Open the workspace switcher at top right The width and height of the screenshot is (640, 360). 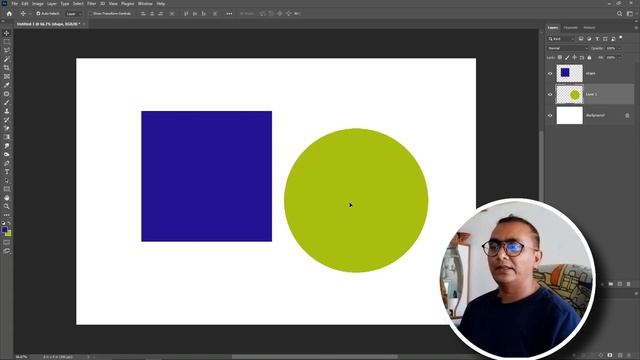coord(630,13)
